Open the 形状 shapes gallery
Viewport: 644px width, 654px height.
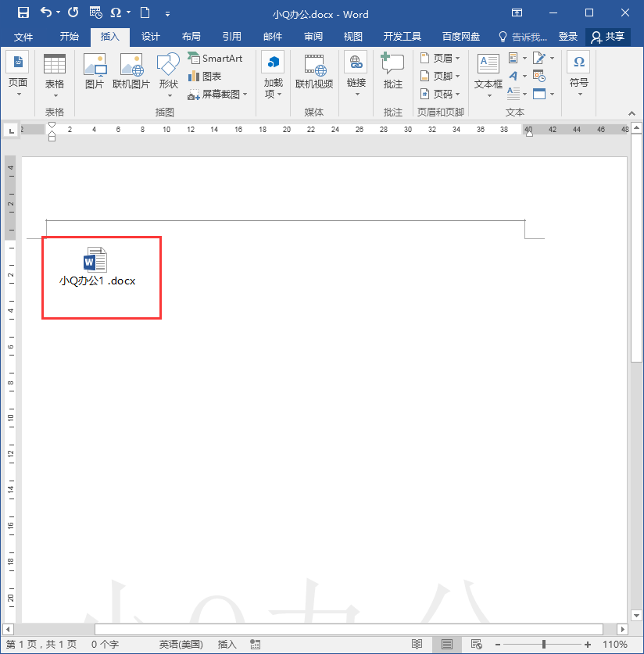(x=169, y=75)
